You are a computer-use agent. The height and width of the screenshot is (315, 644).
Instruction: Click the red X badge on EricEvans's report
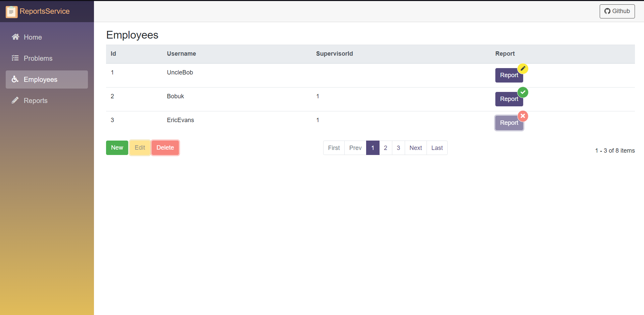coord(523,116)
